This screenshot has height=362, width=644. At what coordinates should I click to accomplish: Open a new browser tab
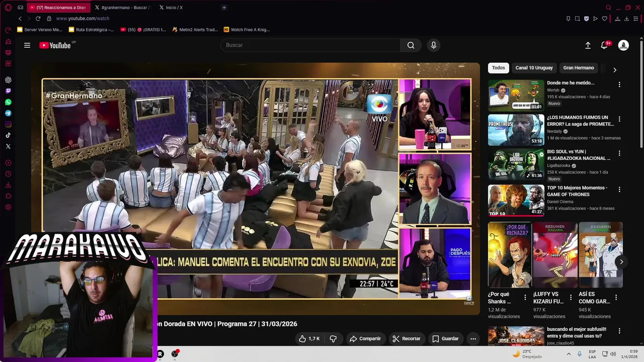coord(224,8)
